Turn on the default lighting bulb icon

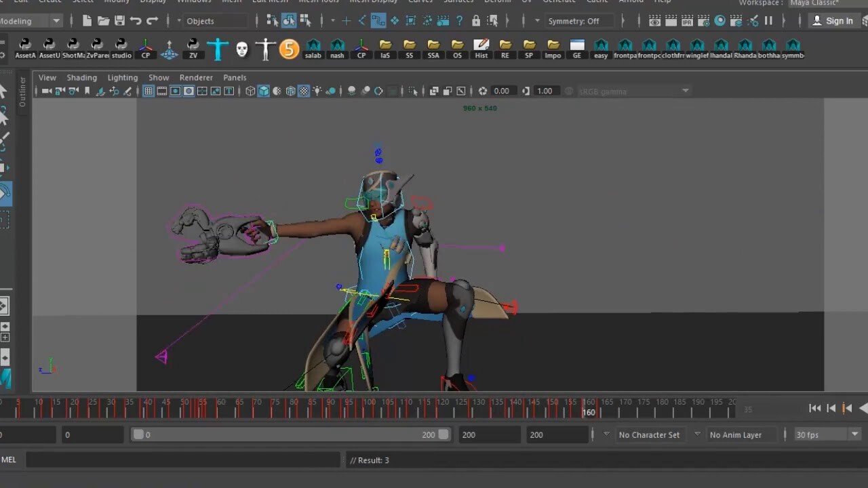[317, 91]
